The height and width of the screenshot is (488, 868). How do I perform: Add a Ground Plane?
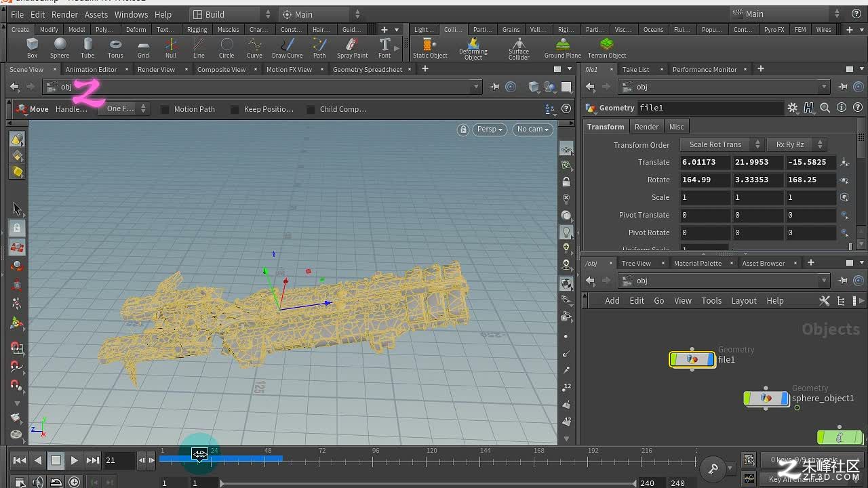click(563, 47)
